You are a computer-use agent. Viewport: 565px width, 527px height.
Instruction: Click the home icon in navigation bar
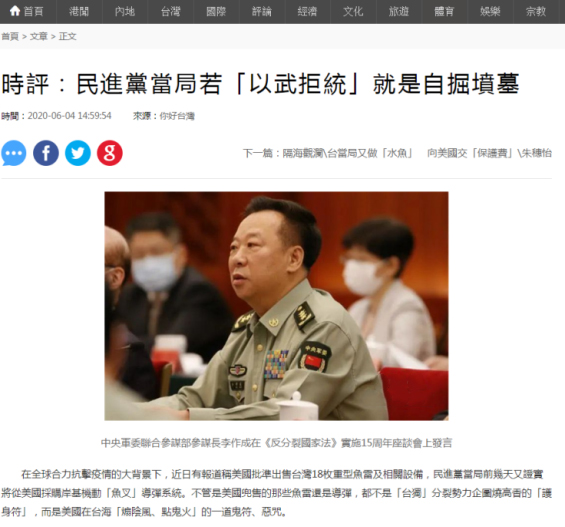[x=15, y=11]
